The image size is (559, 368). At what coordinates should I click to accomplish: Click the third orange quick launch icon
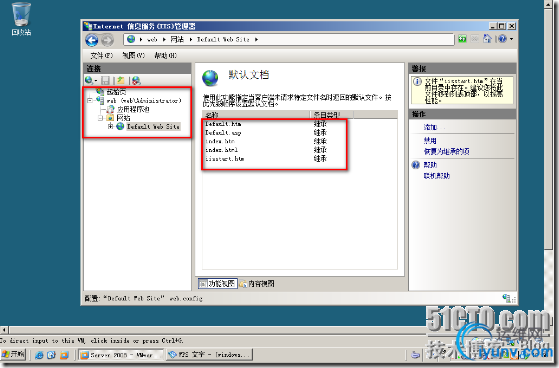(65, 355)
